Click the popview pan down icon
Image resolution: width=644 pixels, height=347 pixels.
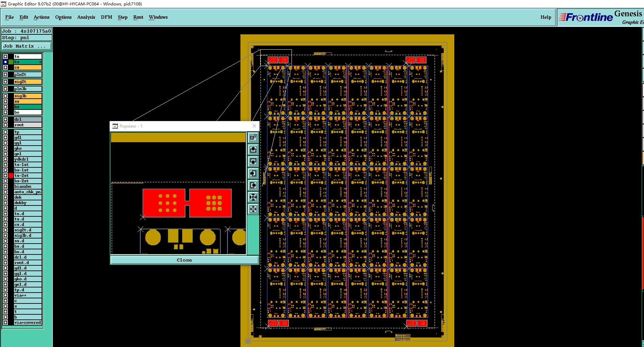point(253,161)
